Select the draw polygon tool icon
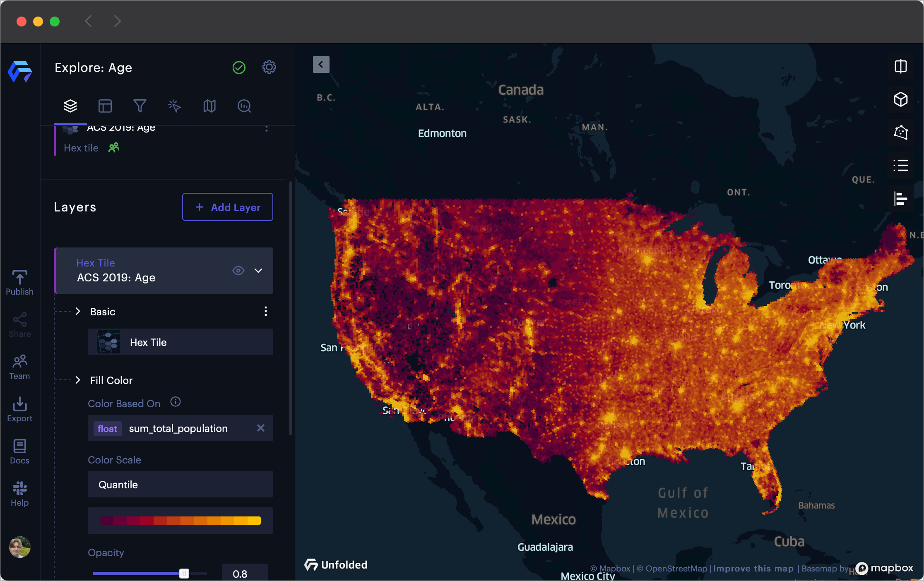Screen dimensions: 924x581 pyautogui.click(x=900, y=132)
